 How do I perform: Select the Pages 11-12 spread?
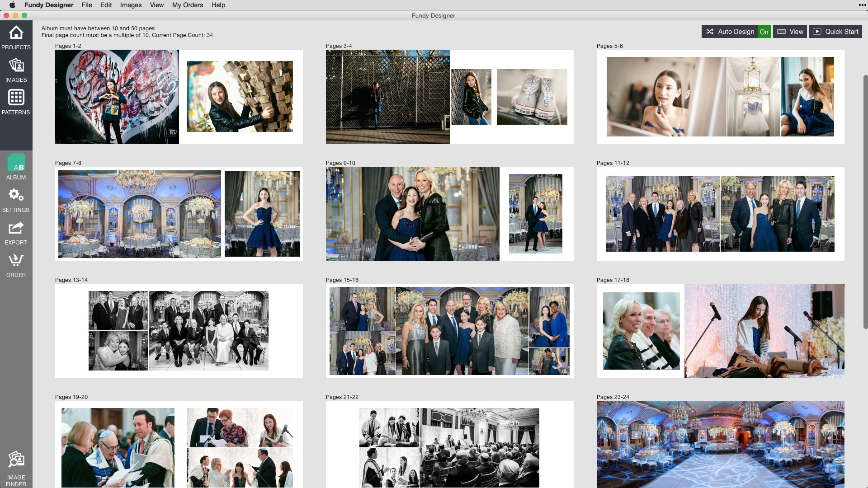point(721,214)
